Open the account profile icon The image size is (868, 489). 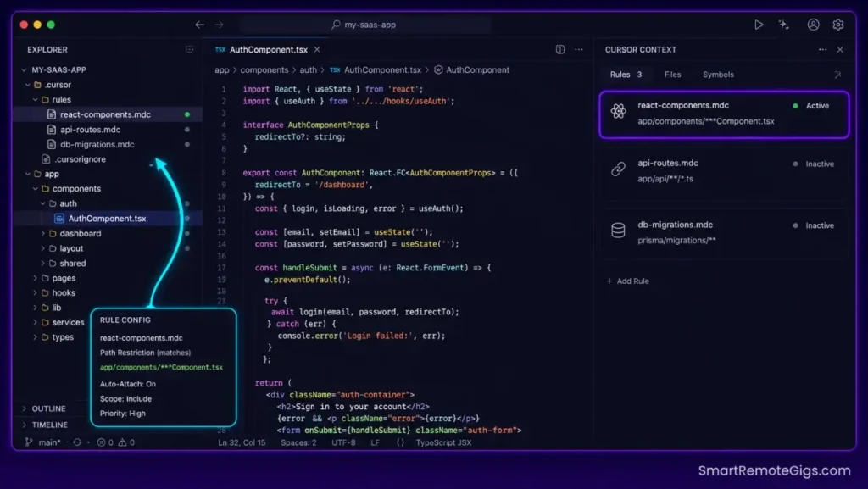coord(813,25)
